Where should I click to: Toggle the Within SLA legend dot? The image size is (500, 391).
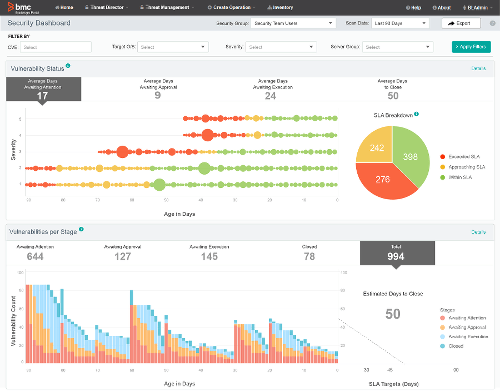(443, 177)
